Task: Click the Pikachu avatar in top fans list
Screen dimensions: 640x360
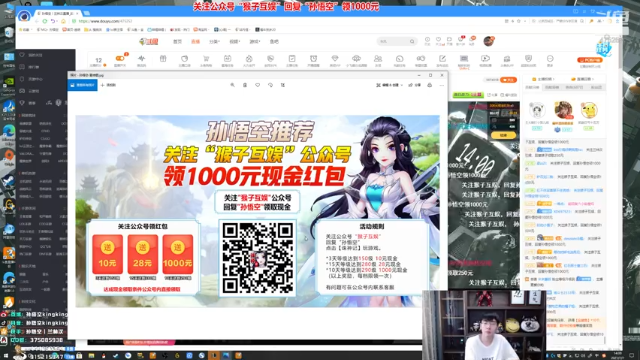Action: click(589, 110)
